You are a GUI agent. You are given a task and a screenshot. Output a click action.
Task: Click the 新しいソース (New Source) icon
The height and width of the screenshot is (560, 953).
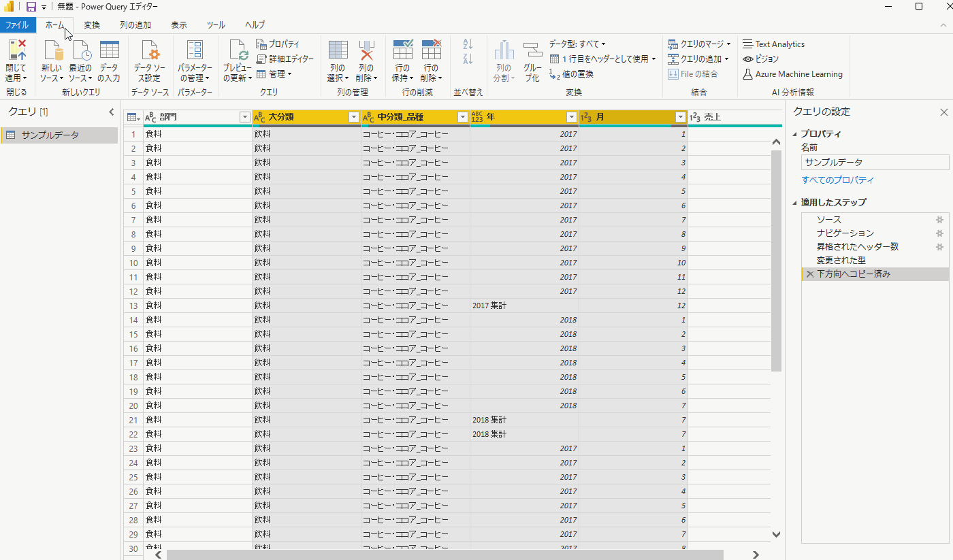(x=52, y=52)
